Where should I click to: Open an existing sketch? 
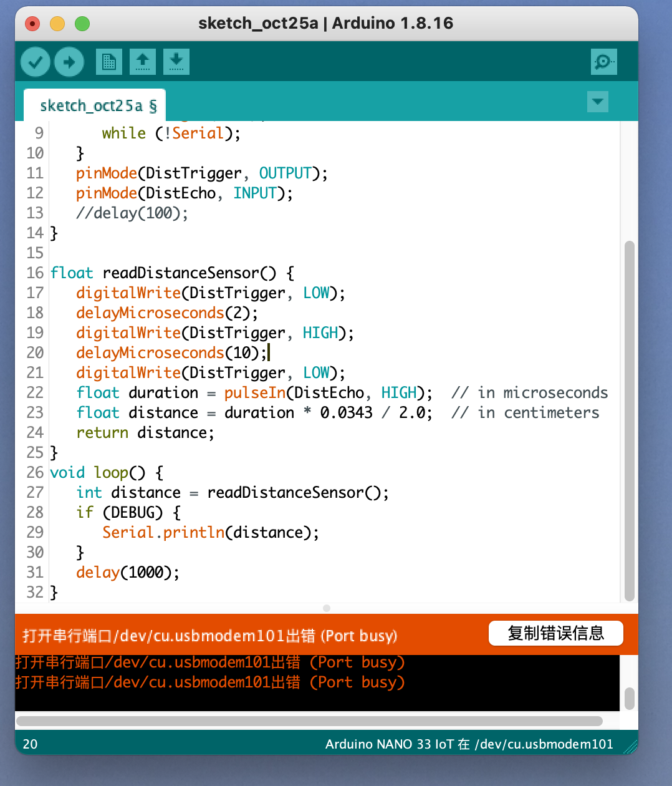tap(143, 62)
